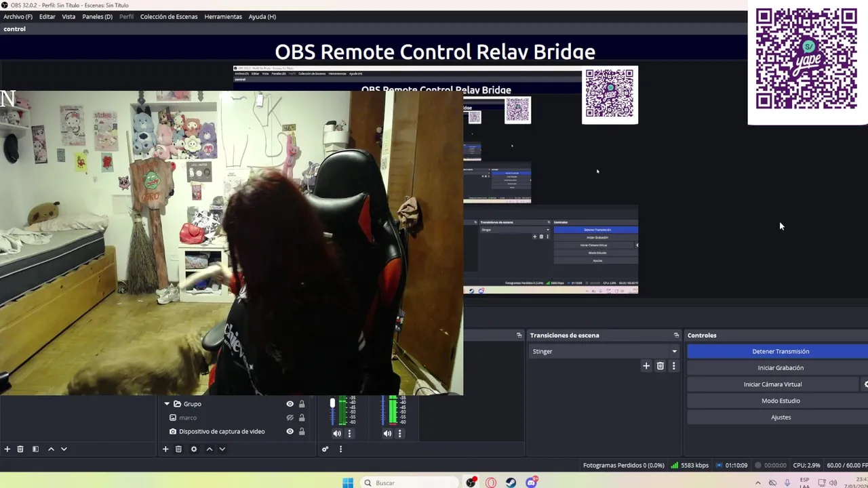Undock the Transiciones de escena panel

click(x=676, y=335)
